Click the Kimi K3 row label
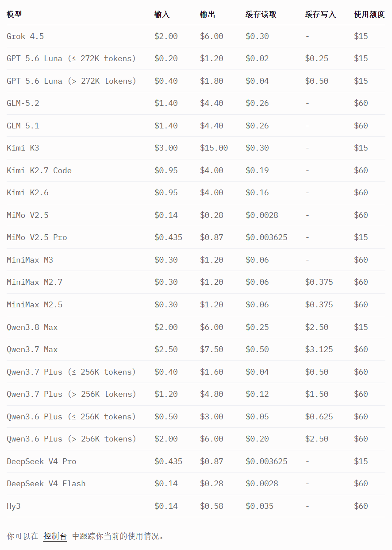Image resolution: width=392 pixels, height=550 pixels. pos(23,148)
